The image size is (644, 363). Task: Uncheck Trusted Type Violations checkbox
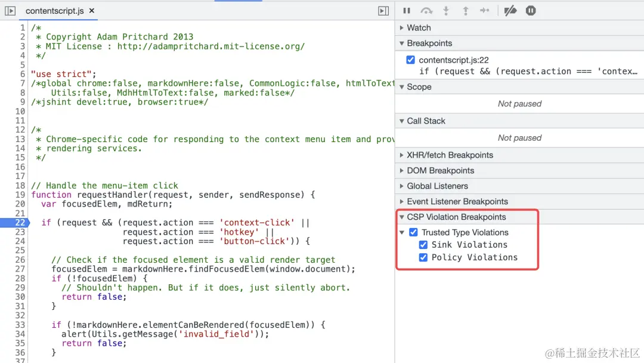pos(413,232)
